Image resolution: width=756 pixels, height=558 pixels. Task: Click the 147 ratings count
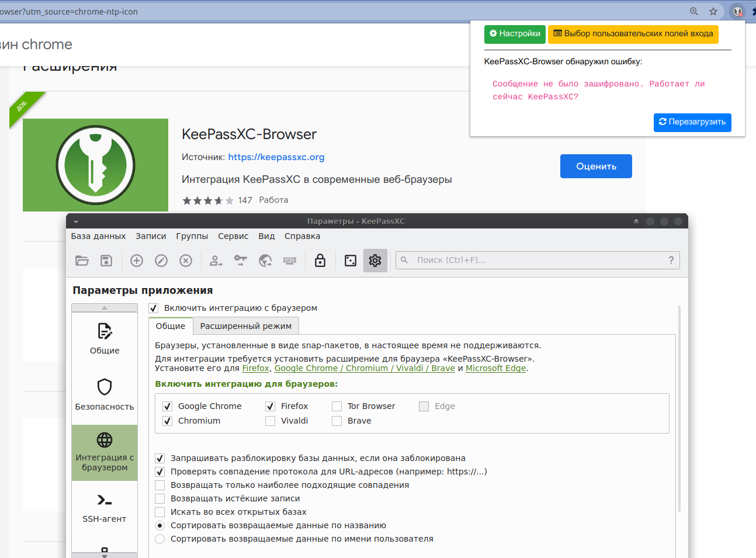pyautogui.click(x=245, y=200)
